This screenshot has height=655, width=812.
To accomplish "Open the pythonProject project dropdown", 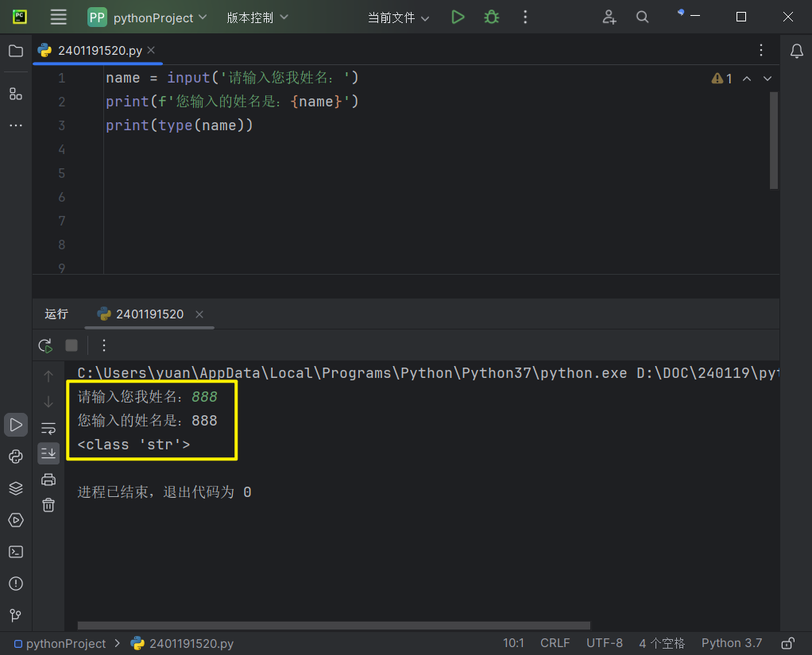I will (x=148, y=17).
